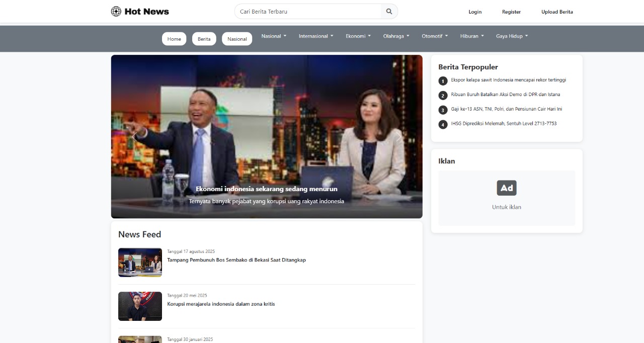Open headline IHSG Diprediksi Melemah

point(504,124)
